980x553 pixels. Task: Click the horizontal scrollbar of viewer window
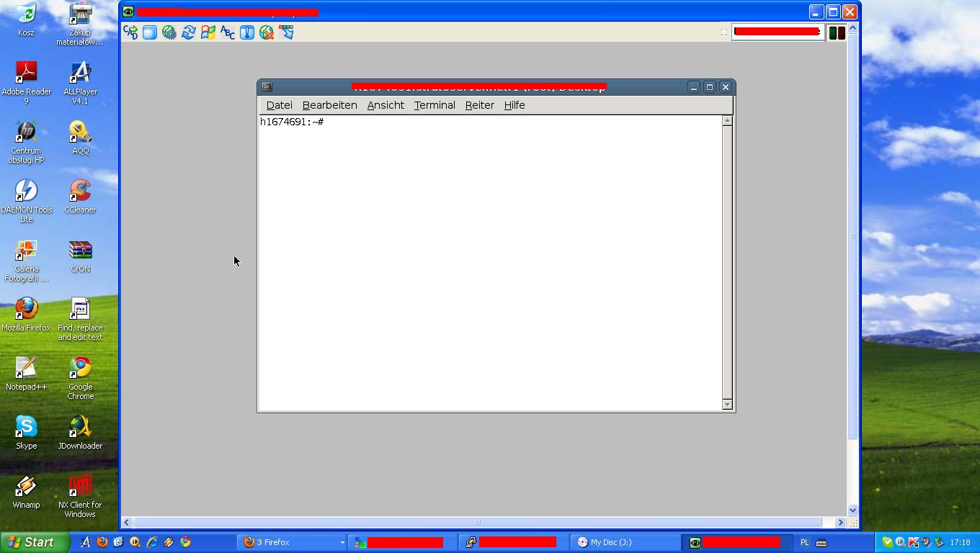(476, 522)
